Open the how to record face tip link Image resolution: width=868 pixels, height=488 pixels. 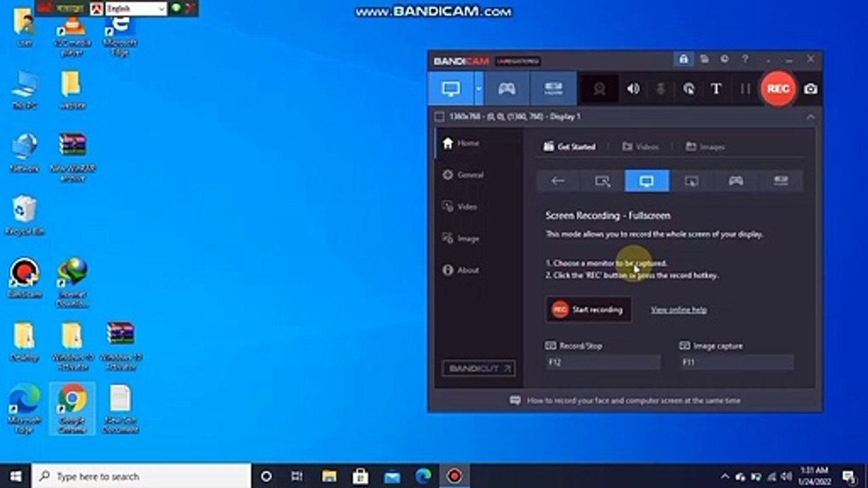(x=625, y=401)
